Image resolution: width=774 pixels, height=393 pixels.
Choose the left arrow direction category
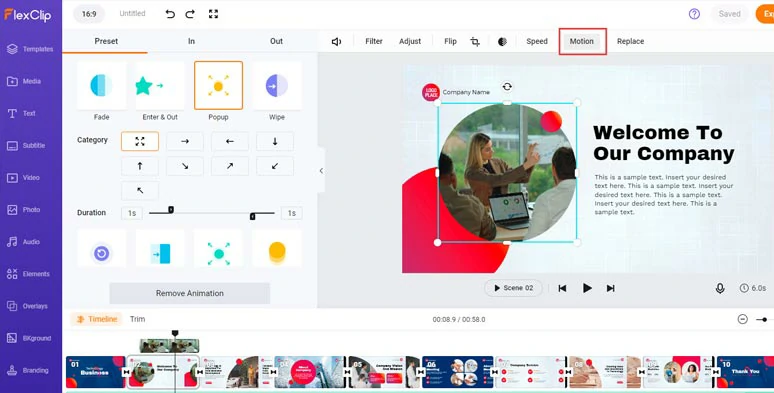(x=230, y=141)
